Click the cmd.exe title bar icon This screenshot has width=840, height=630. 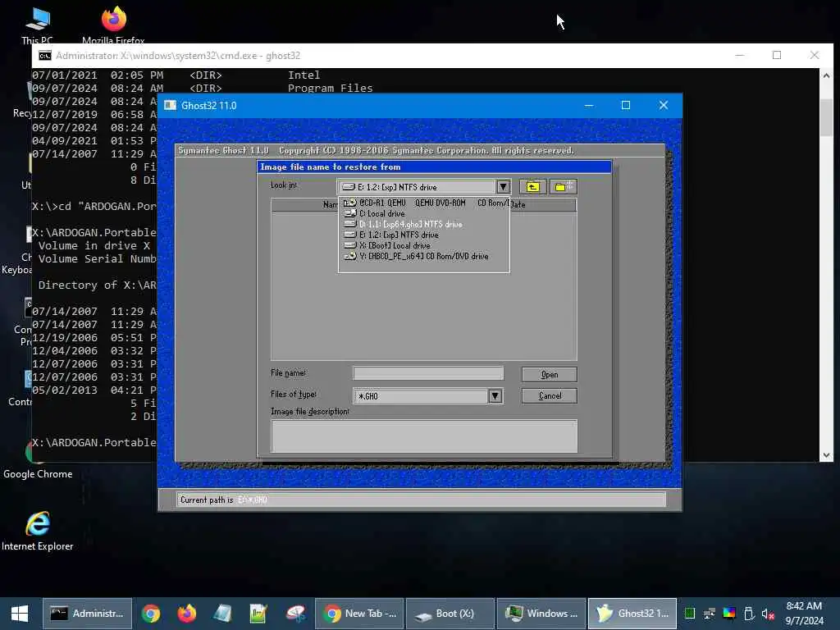click(x=45, y=56)
